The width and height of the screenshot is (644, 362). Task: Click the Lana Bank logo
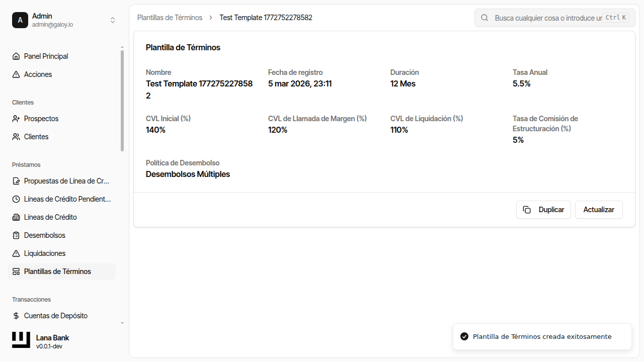[x=21, y=340]
